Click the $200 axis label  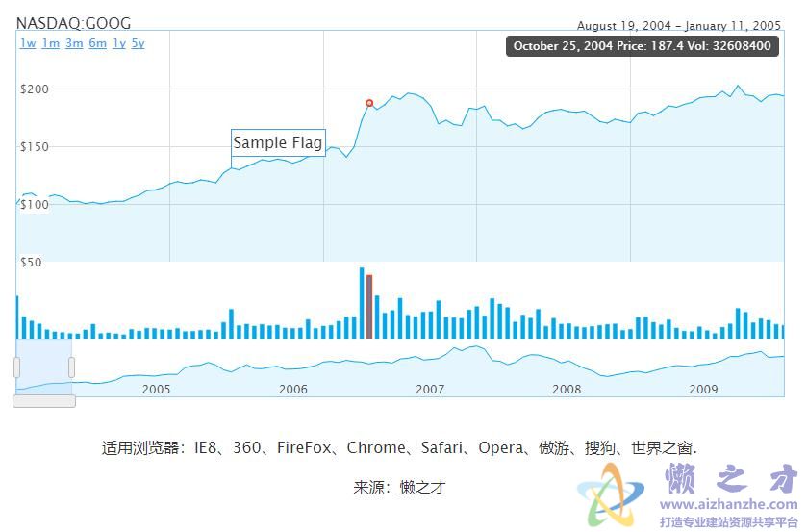(x=35, y=89)
